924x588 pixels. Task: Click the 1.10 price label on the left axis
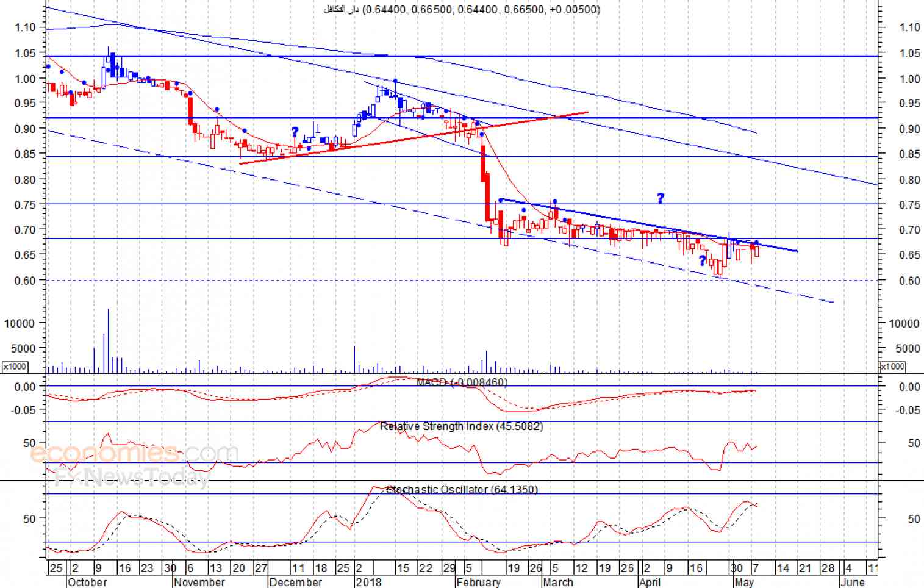(26, 27)
